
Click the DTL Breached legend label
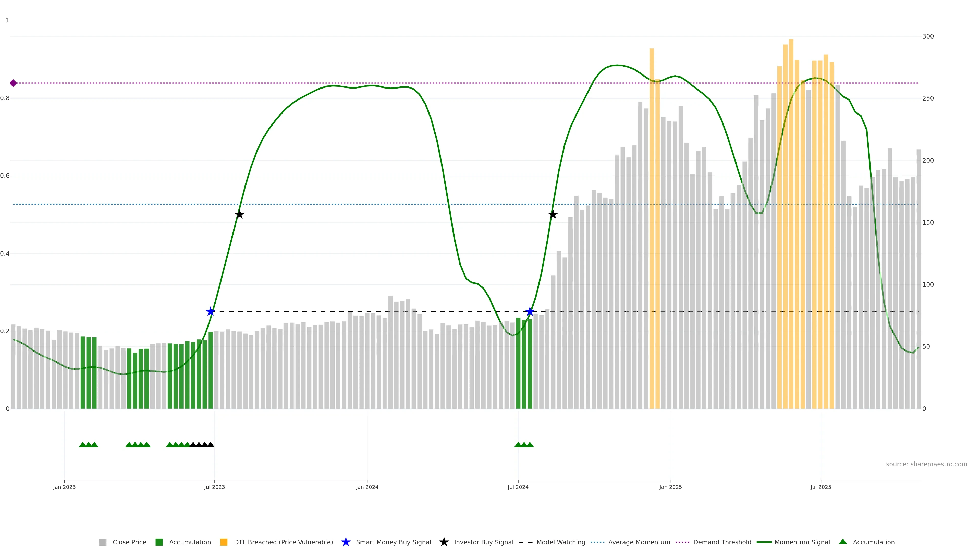[283, 542]
